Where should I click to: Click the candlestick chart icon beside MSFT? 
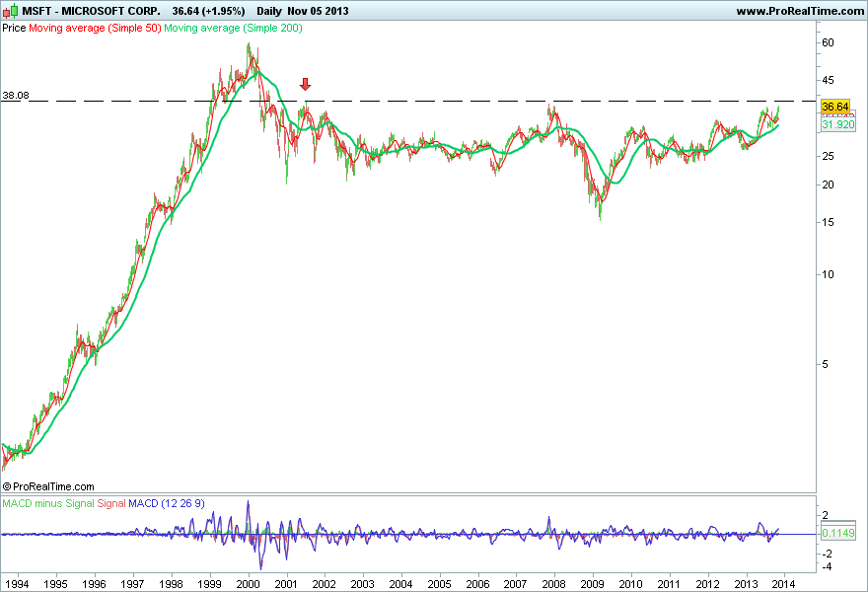click(10, 11)
